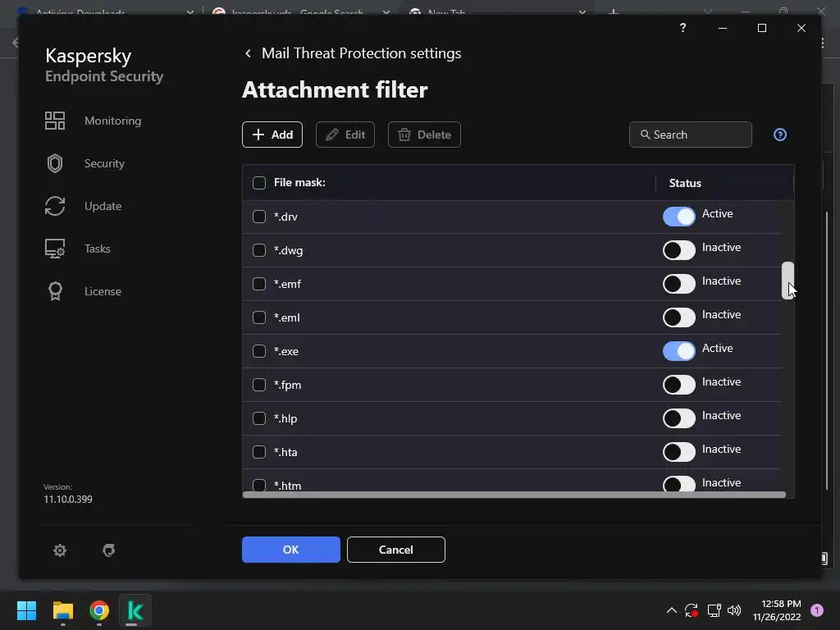The height and width of the screenshot is (630, 840).
Task: Open the Monitoring section icon
Action: click(x=55, y=121)
